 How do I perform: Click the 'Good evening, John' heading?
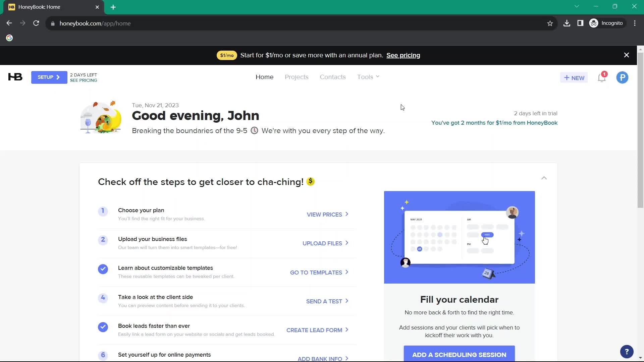coord(195,116)
